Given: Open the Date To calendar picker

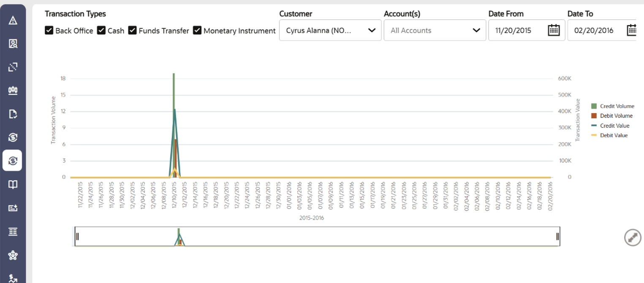Looking at the screenshot, I should 632,30.
